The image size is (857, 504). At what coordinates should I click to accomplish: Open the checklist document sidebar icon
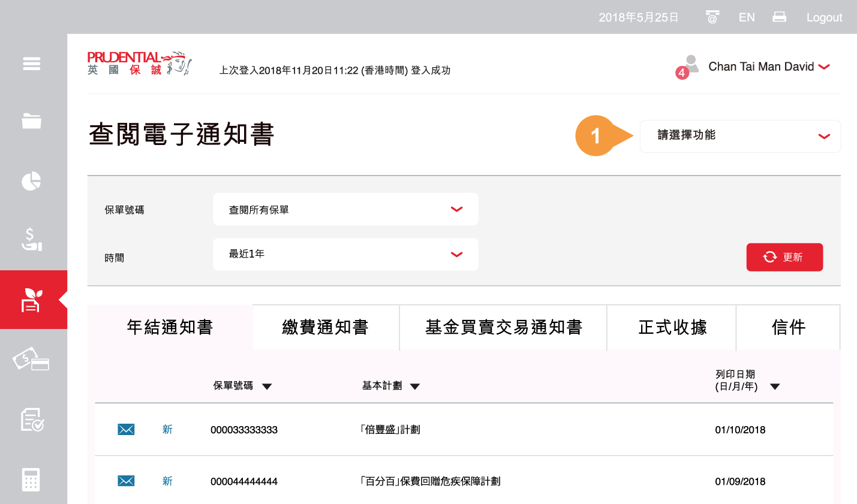32,420
